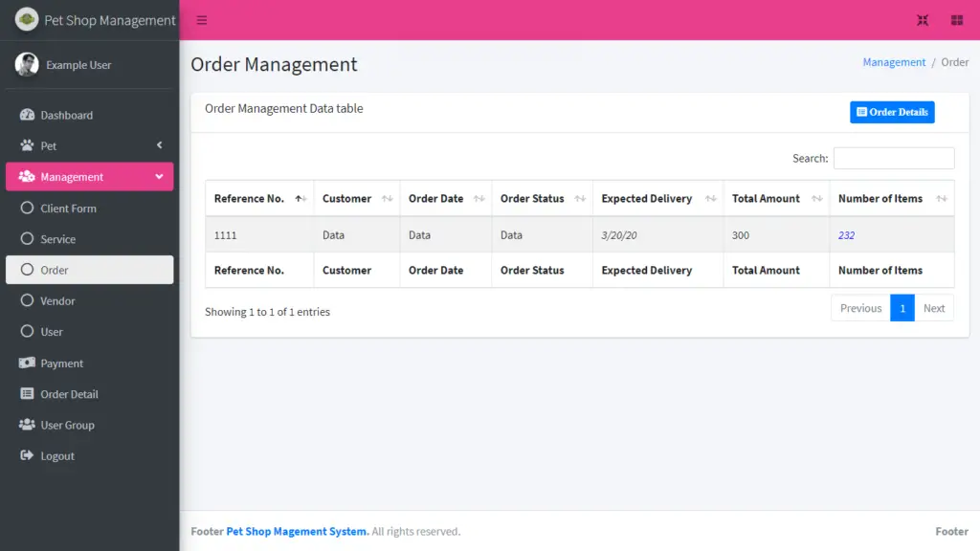This screenshot has height=551, width=980.
Task: Click the Pet Shop Management logo
Action: pyautogui.click(x=91, y=19)
